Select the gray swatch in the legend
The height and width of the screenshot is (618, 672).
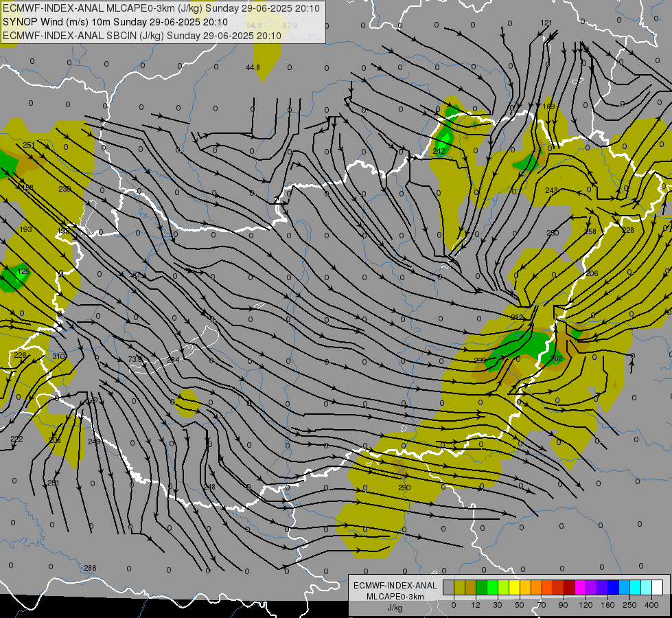point(448,587)
